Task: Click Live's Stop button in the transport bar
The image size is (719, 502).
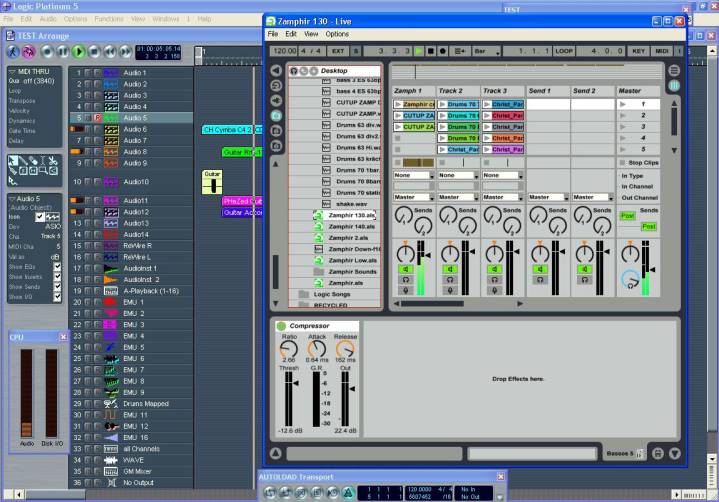Action: (431, 51)
